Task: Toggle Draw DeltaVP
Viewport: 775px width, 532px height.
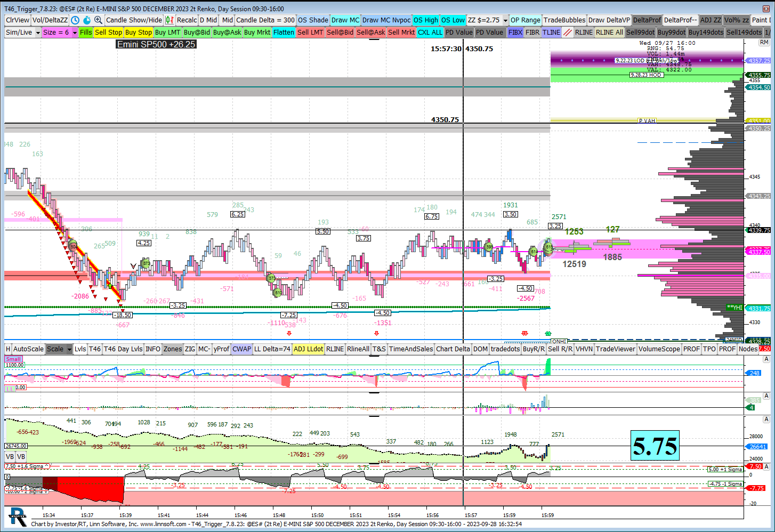Action: click(x=609, y=20)
